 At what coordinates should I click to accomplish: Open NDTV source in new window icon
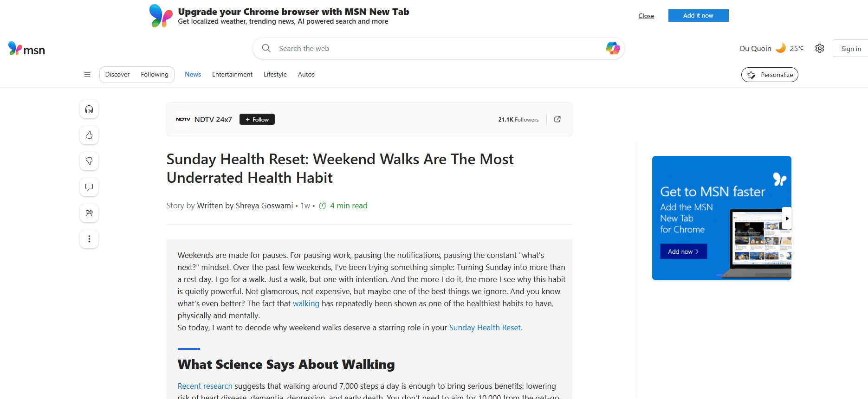[x=557, y=119]
